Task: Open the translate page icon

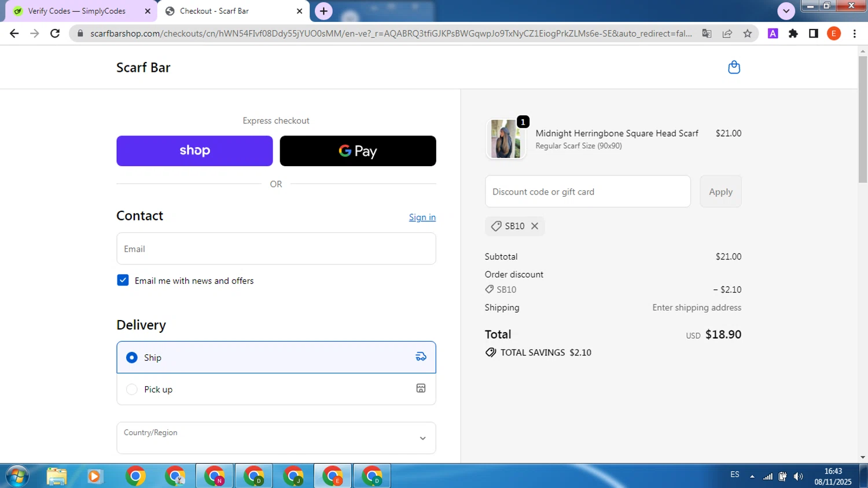Action: pos(707,34)
